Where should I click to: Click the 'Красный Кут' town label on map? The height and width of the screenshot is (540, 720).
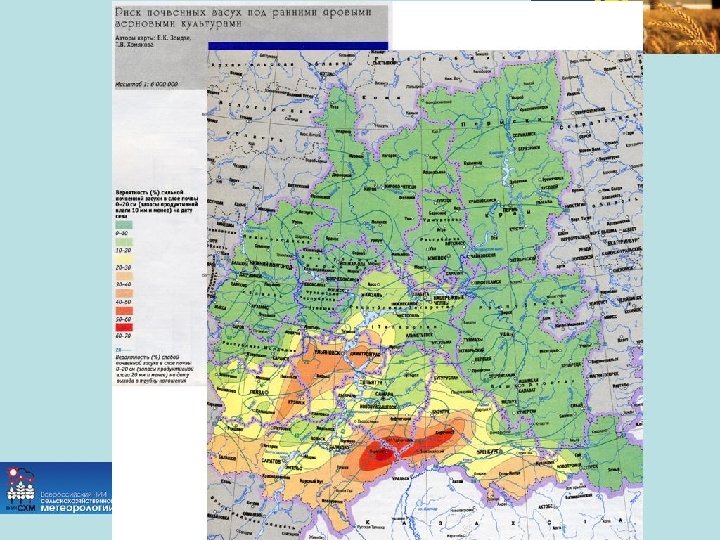pyautogui.click(x=310, y=481)
